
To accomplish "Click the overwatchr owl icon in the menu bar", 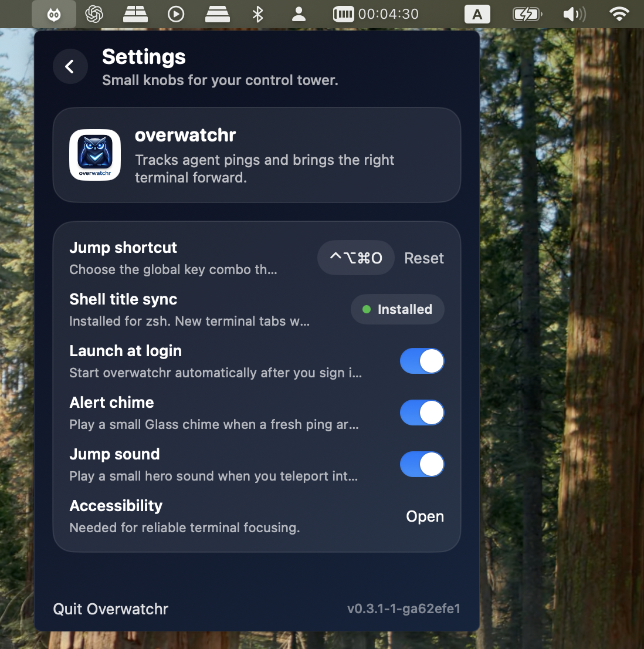I will click(54, 14).
